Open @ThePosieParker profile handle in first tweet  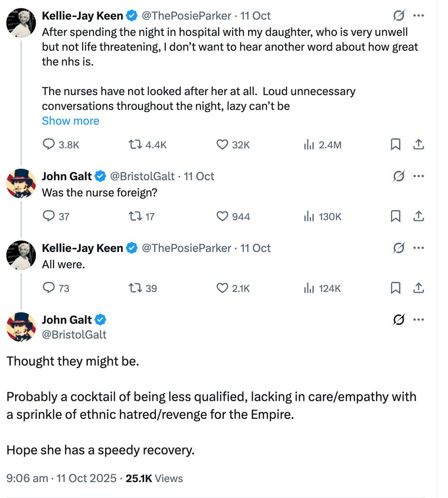[186, 16]
